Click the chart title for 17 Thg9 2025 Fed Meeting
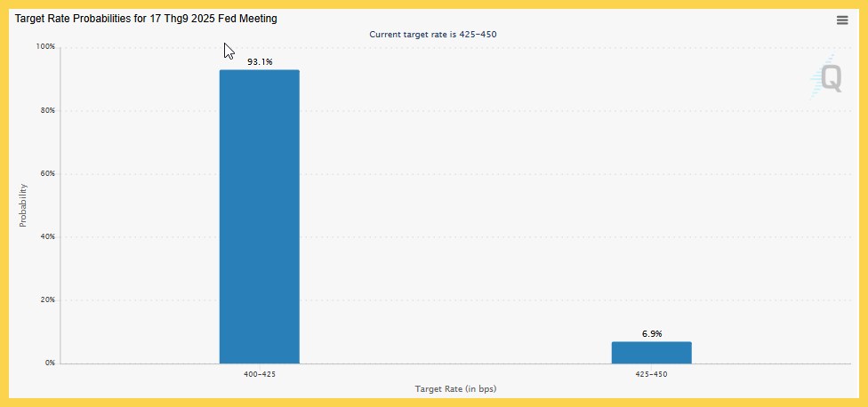Screen dimensions: 868x407 click(x=146, y=19)
